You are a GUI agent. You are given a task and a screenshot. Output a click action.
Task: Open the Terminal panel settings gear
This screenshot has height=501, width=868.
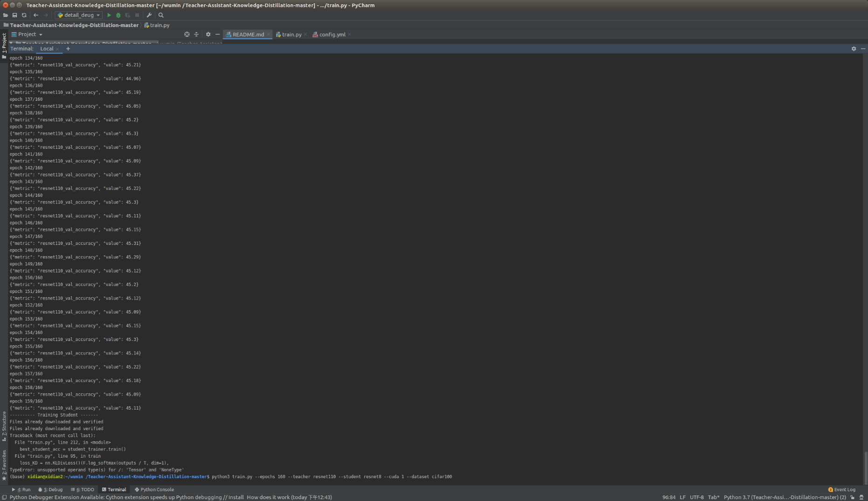pos(854,49)
